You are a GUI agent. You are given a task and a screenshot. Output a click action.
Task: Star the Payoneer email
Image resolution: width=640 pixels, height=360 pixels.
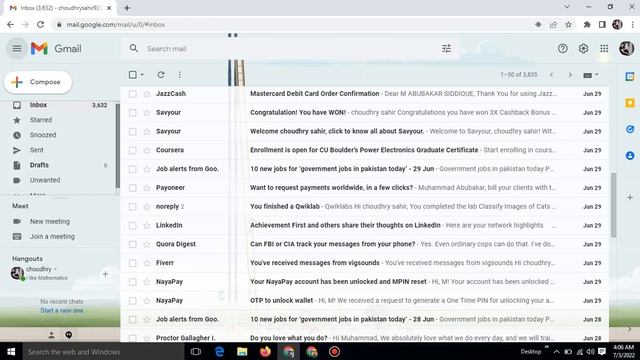coord(147,188)
